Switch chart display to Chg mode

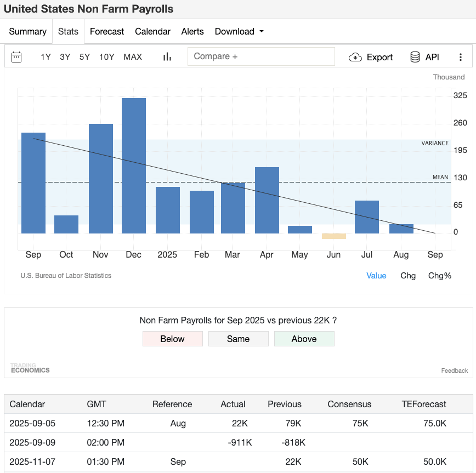(408, 276)
